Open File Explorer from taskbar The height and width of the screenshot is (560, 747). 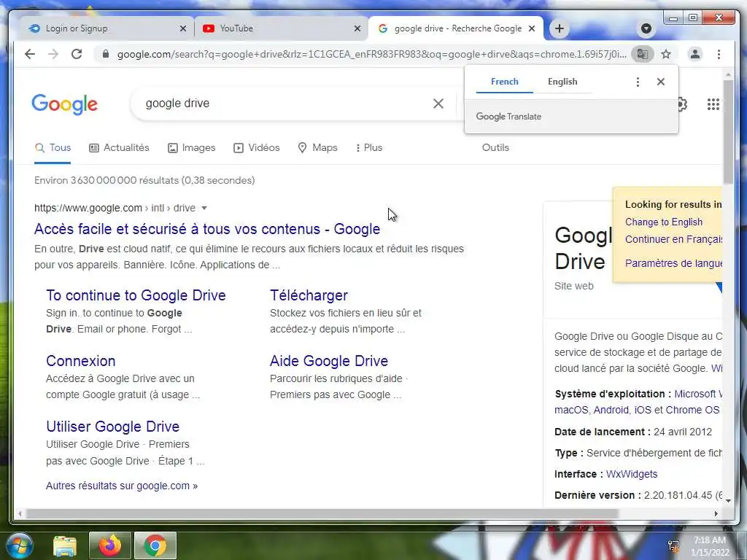(x=65, y=545)
